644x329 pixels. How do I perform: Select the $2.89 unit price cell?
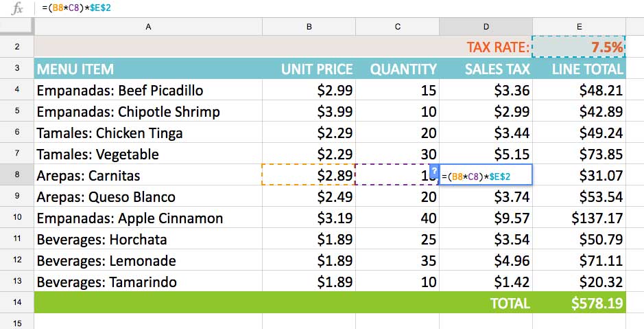pos(309,176)
